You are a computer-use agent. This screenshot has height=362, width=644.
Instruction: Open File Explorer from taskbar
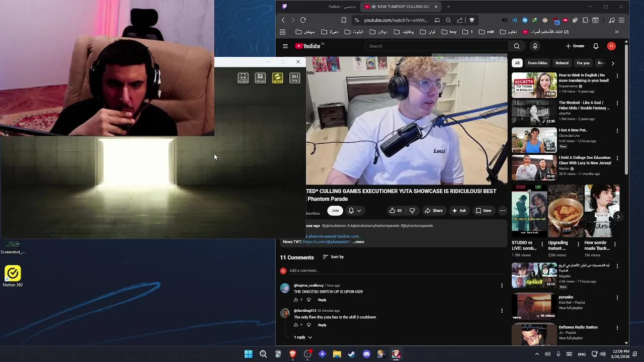[x=337, y=354]
